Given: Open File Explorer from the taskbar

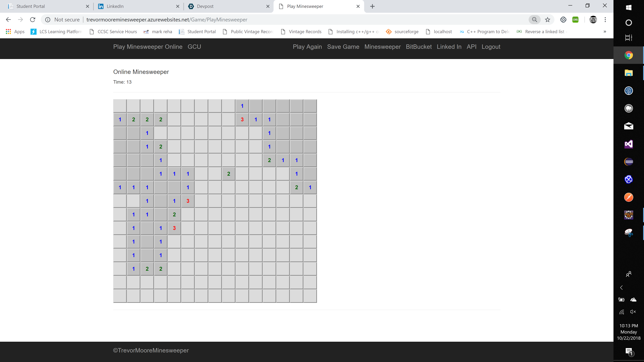Looking at the screenshot, I should click(629, 73).
